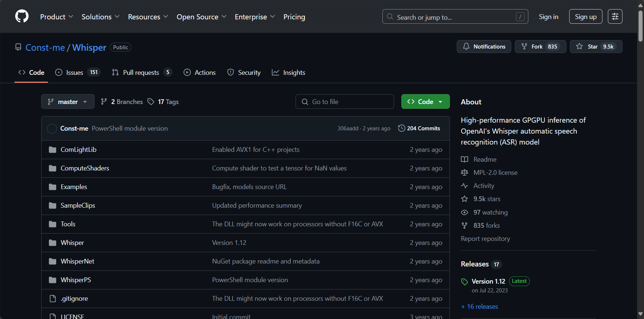Click the appearance settings icon button
644x319 pixels.
coord(615,16)
